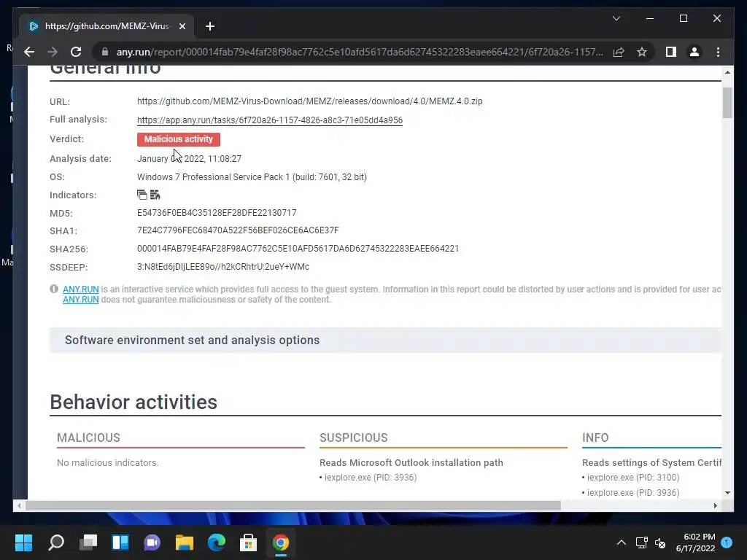Screen dimensions: 747x560
Task: Open the tab search chevron in the title bar
Action: [616, 18]
